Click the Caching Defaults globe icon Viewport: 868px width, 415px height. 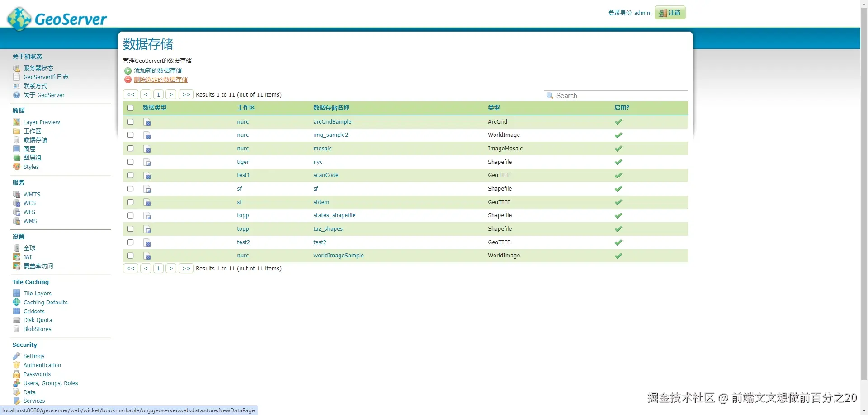tap(17, 302)
